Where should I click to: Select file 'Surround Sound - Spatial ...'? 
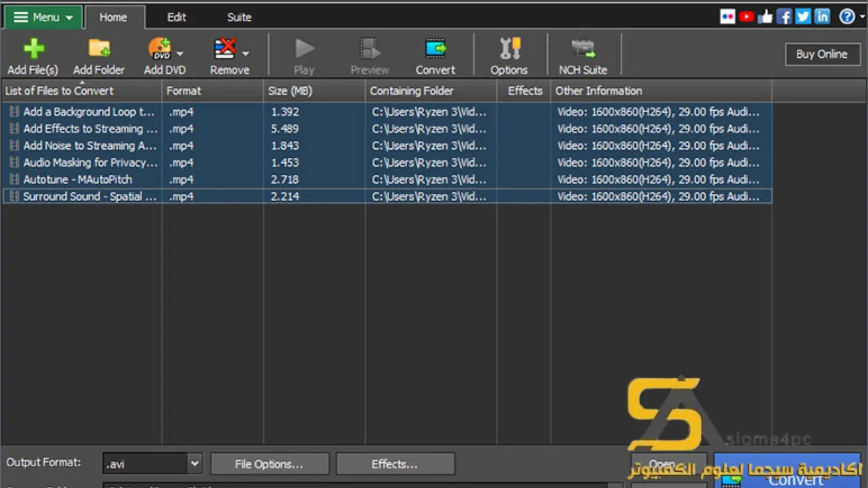pos(90,197)
